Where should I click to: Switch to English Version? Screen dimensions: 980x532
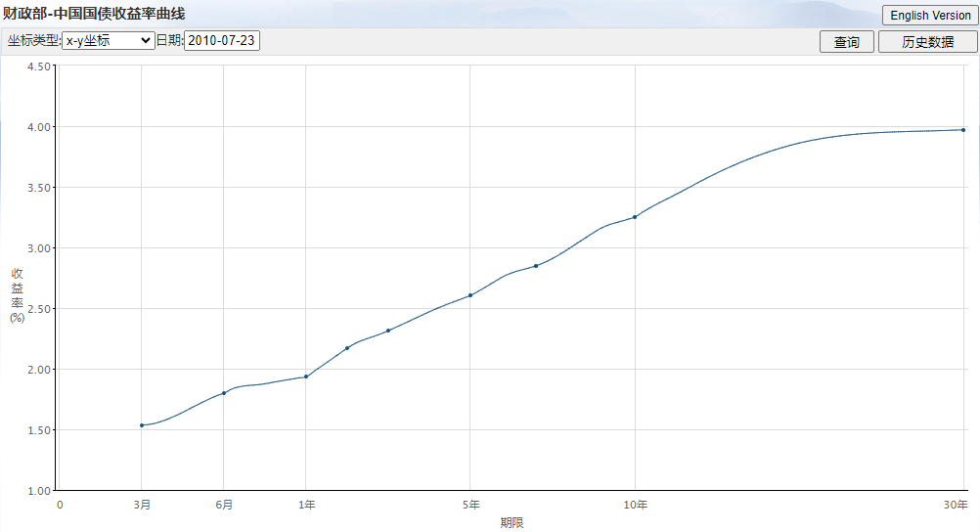[930, 15]
